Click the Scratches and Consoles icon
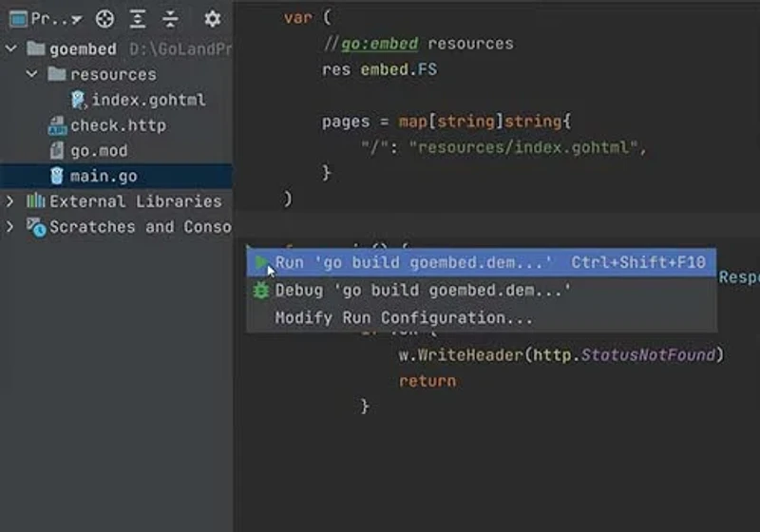This screenshot has height=532, width=760. point(36,227)
